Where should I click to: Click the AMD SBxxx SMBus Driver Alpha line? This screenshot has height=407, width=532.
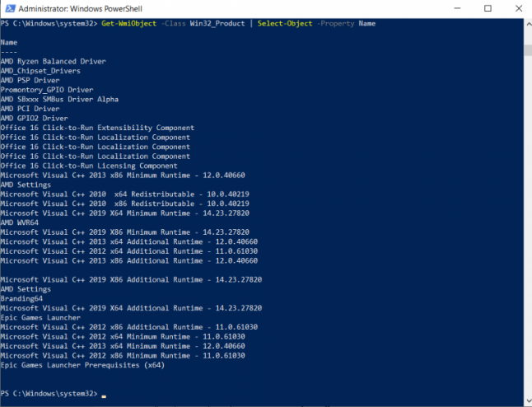[59, 100]
